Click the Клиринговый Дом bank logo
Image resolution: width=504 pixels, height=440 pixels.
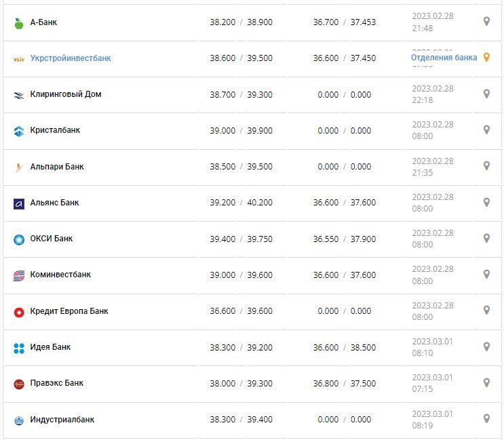(19, 95)
